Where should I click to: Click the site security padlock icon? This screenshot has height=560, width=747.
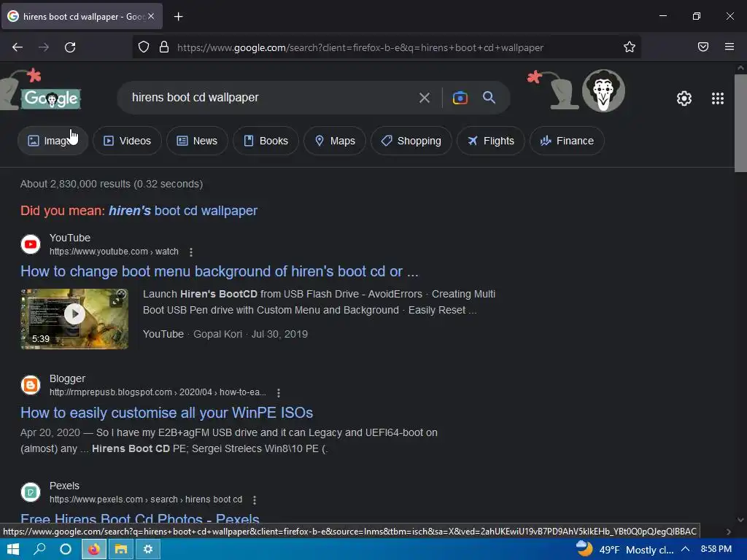coord(164,47)
